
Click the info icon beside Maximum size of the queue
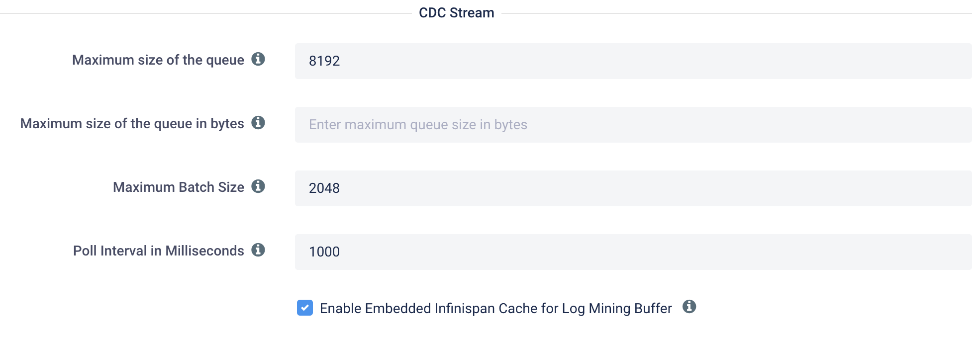coord(258,59)
